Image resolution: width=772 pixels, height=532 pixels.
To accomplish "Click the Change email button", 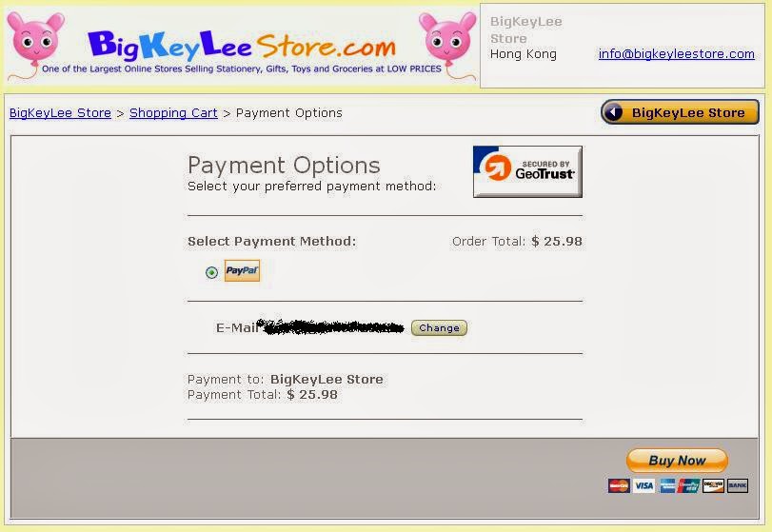I will [x=439, y=327].
